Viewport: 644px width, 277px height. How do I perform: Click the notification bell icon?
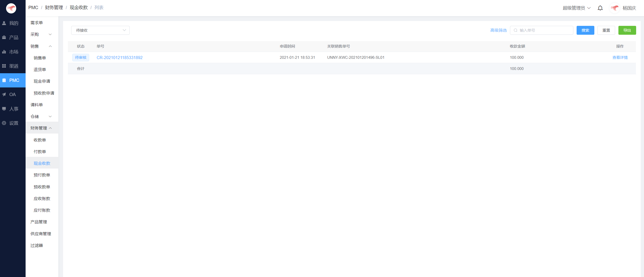click(x=600, y=8)
